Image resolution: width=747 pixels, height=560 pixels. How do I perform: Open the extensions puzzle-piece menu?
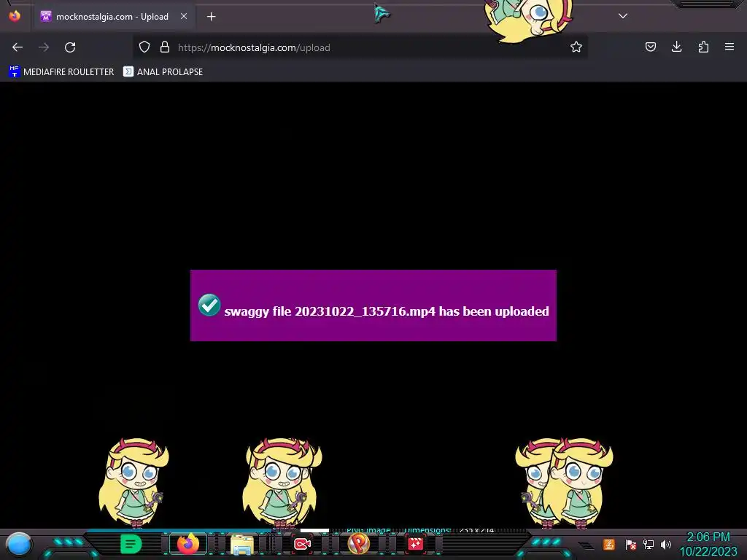703,47
